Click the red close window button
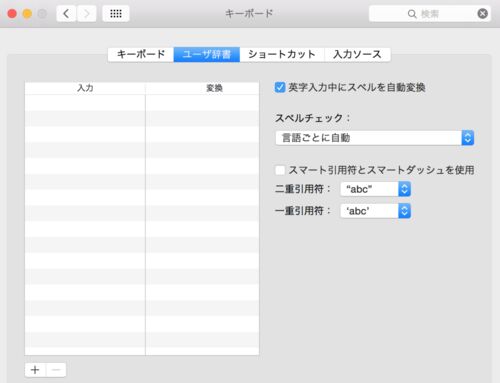The image size is (500, 383). (x=12, y=14)
